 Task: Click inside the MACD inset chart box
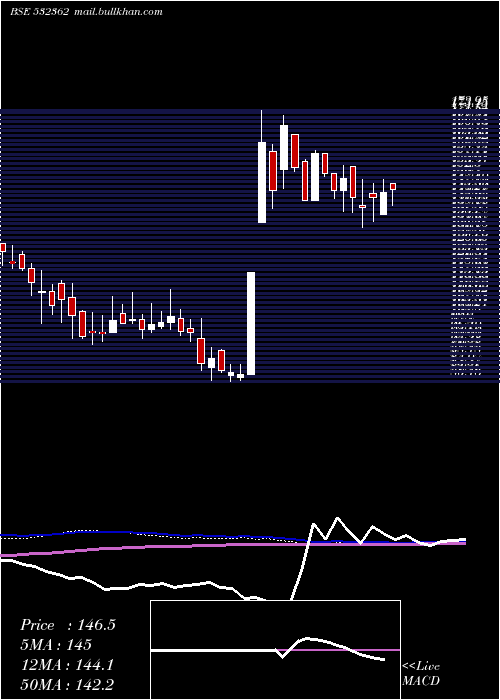[x=275, y=650]
